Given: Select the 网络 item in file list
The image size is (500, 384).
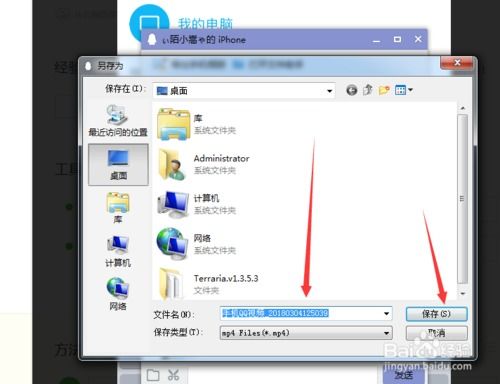Looking at the screenshot, I should pyautogui.click(x=197, y=244).
